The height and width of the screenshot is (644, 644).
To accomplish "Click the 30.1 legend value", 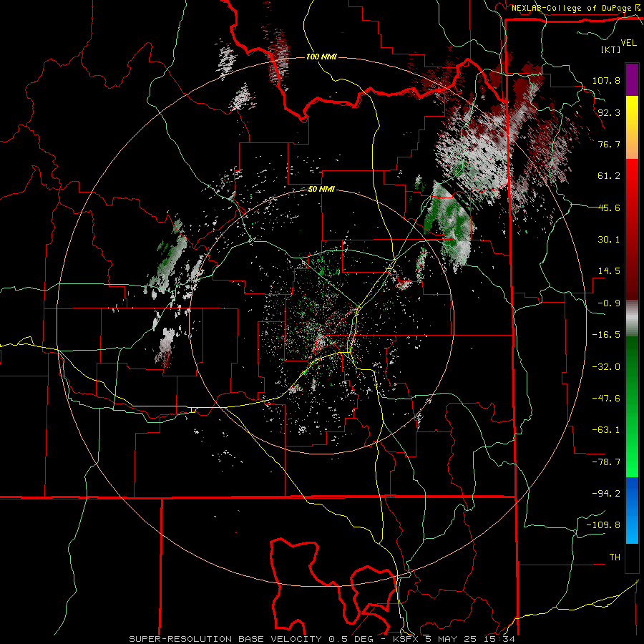I will pos(609,240).
